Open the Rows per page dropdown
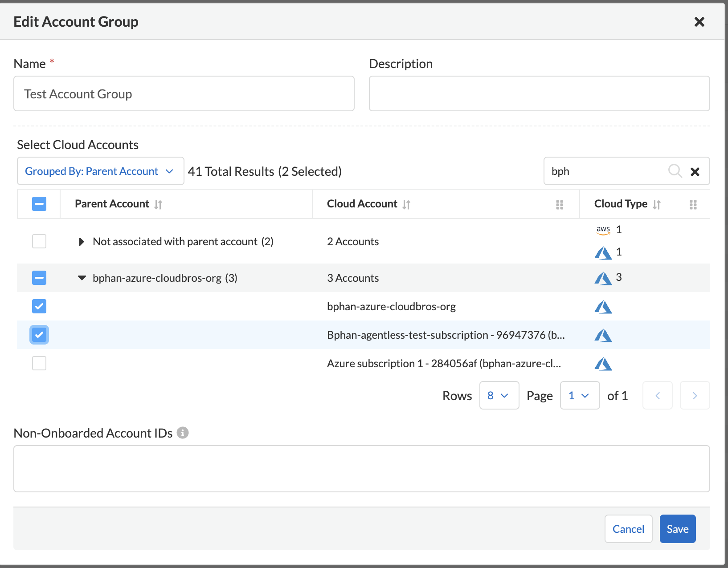Viewport: 728px width, 568px height. (x=499, y=395)
